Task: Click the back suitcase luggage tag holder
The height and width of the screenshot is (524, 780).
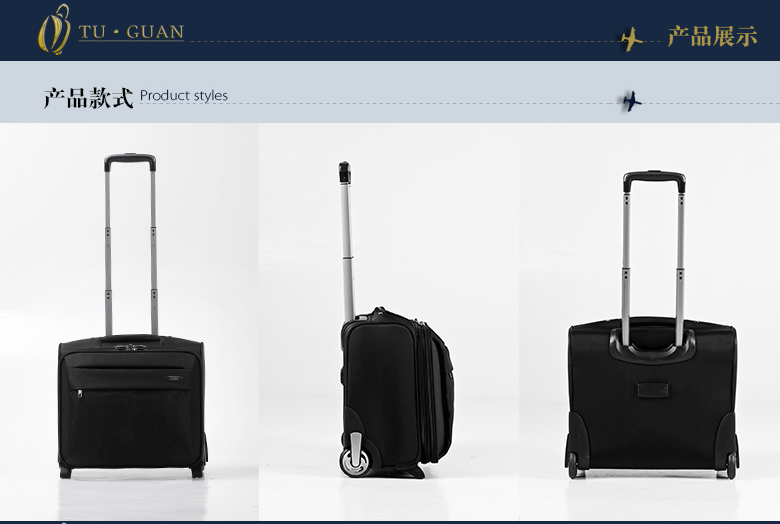Action: pos(654,390)
